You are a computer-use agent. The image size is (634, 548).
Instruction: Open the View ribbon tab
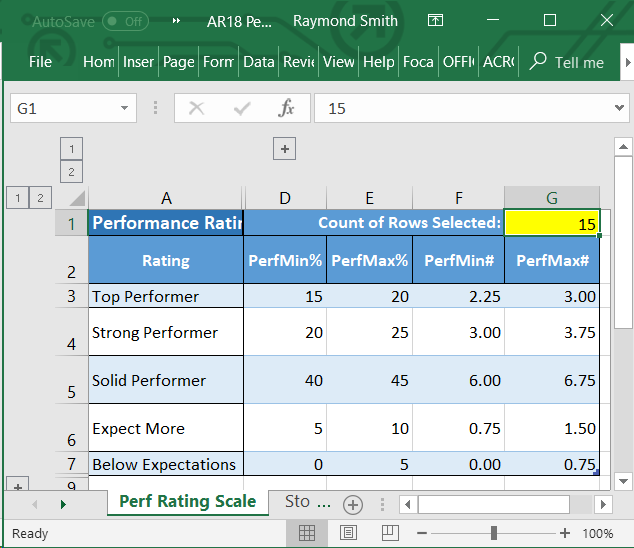(338, 62)
